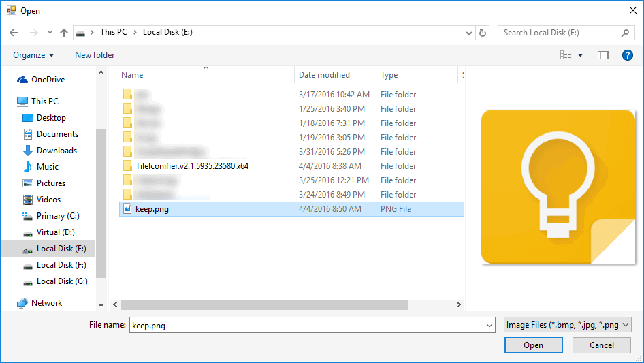644x363 pixels.
Task: Create a New folder
Action: point(95,55)
